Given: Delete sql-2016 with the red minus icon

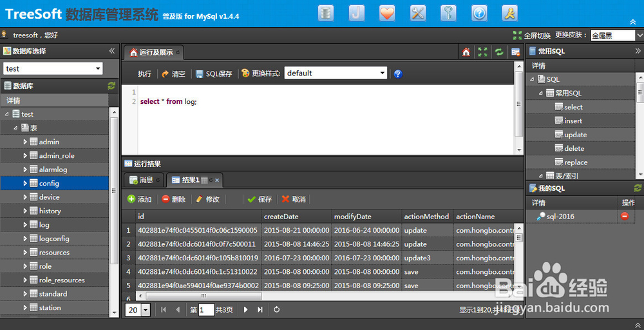Looking at the screenshot, I should [625, 216].
